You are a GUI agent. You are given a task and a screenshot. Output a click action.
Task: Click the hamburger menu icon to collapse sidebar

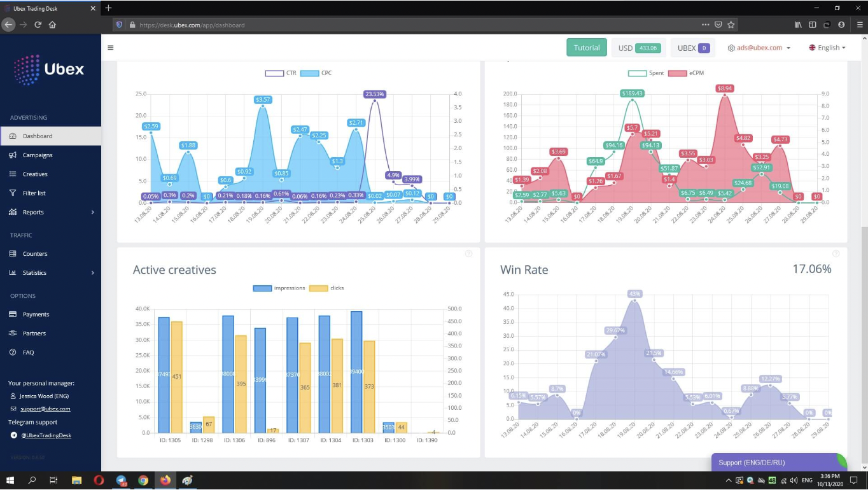point(111,48)
